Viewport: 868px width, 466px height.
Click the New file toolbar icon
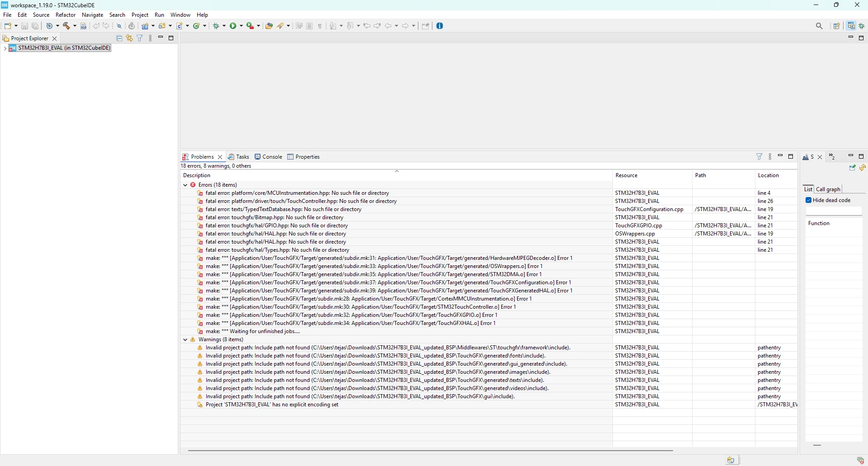tap(8, 26)
